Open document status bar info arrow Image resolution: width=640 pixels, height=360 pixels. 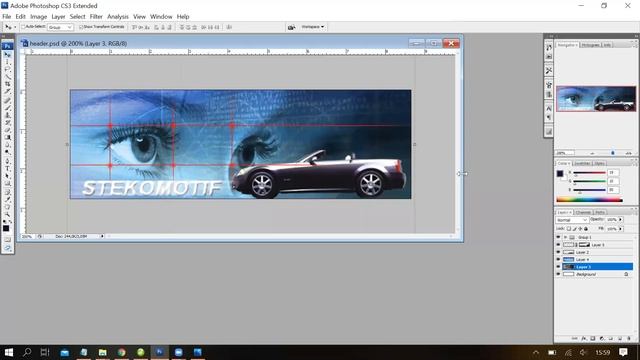tap(102, 236)
